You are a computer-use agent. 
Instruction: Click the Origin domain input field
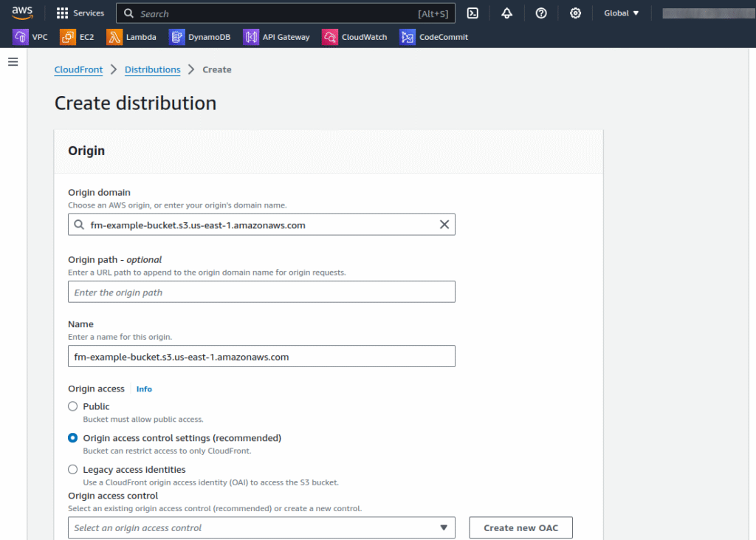point(261,225)
